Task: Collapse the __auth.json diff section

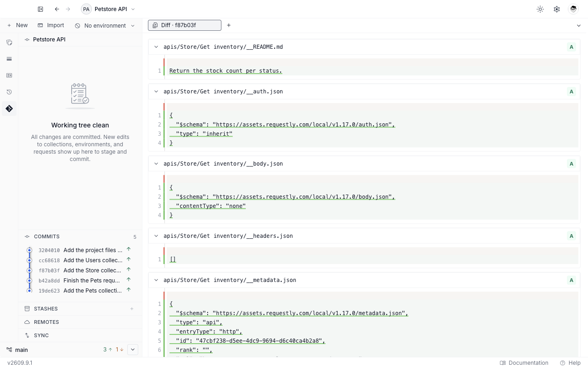Action: pos(156,92)
